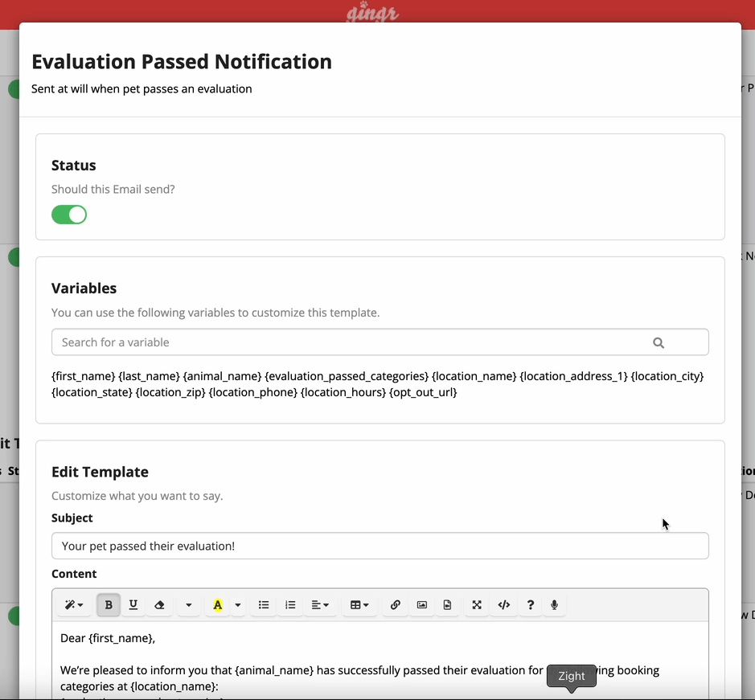The image size is (755, 700).
Task: Insert a hyperlink with link icon
Action: [x=396, y=604]
